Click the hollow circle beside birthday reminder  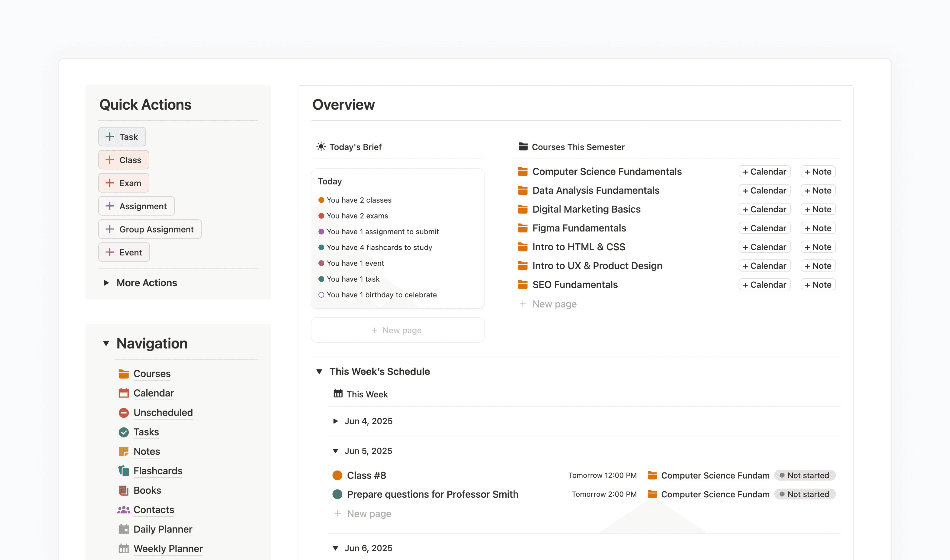point(321,295)
